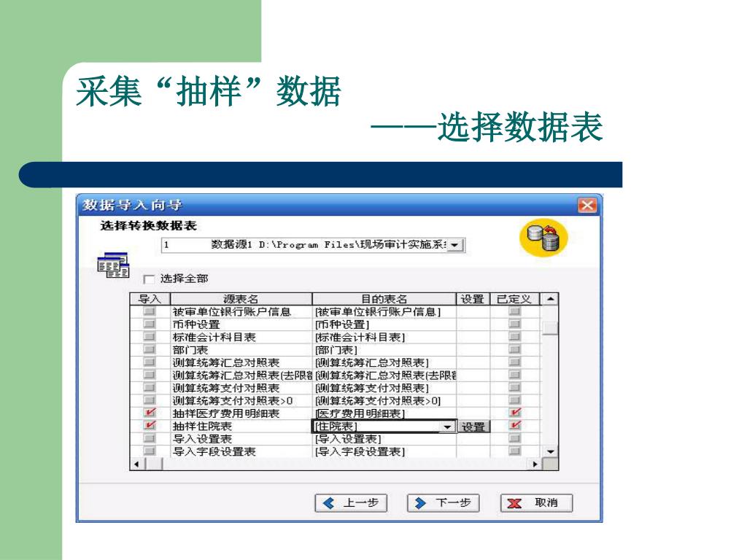Image resolution: width=747 pixels, height=560 pixels.
Task: Click the data tables icon beside source field
Action: coord(113,265)
